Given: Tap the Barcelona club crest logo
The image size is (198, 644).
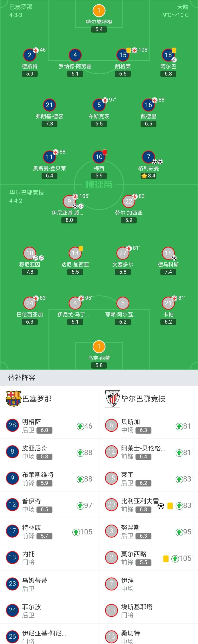Looking at the screenshot, I should click(13, 399).
